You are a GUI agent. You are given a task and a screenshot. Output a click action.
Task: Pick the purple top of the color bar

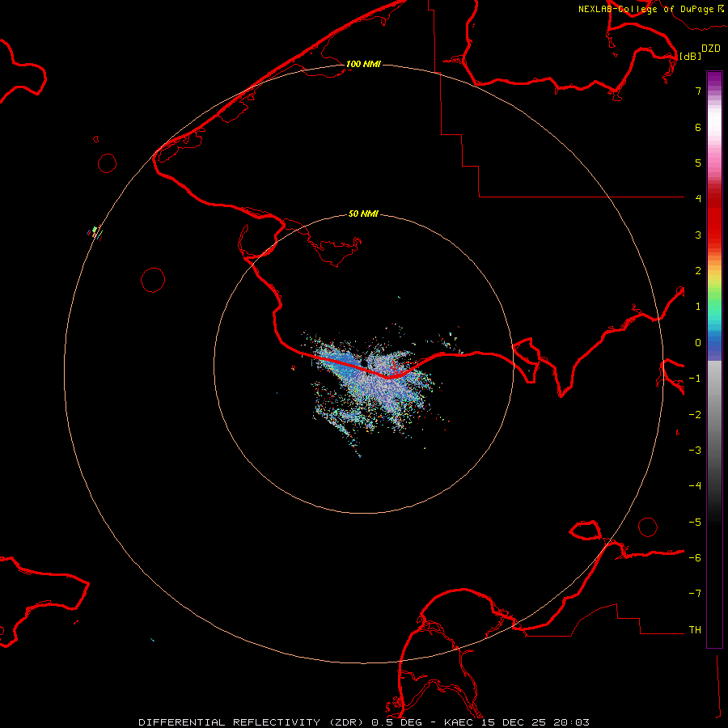point(714,79)
